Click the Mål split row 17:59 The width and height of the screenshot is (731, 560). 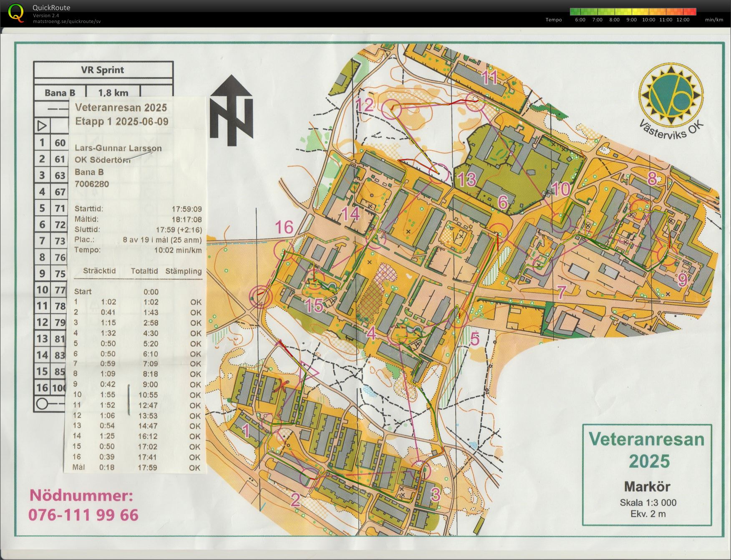pyautogui.click(x=148, y=468)
